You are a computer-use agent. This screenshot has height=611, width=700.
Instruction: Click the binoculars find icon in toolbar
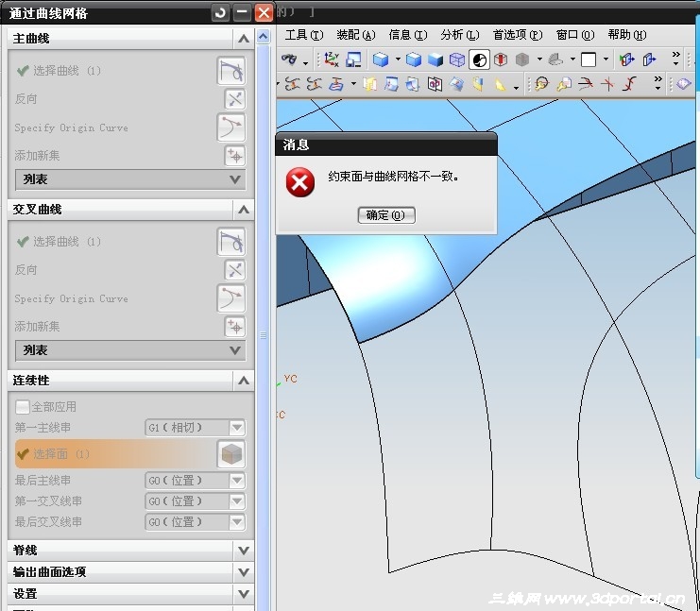point(289,59)
